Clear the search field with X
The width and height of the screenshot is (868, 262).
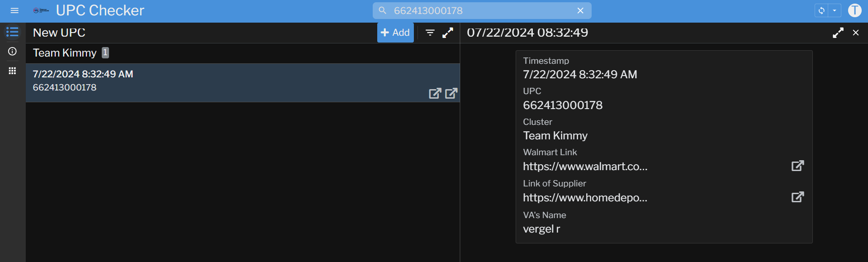(x=580, y=10)
